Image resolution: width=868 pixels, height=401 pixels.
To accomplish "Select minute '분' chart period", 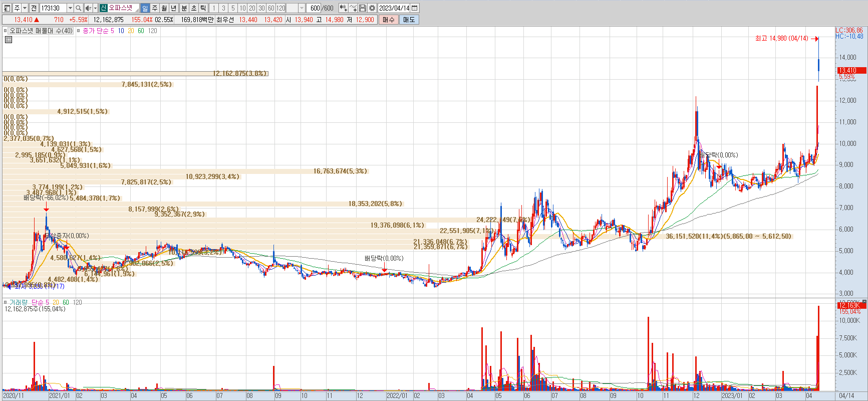I will pyautogui.click(x=184, y=8).
